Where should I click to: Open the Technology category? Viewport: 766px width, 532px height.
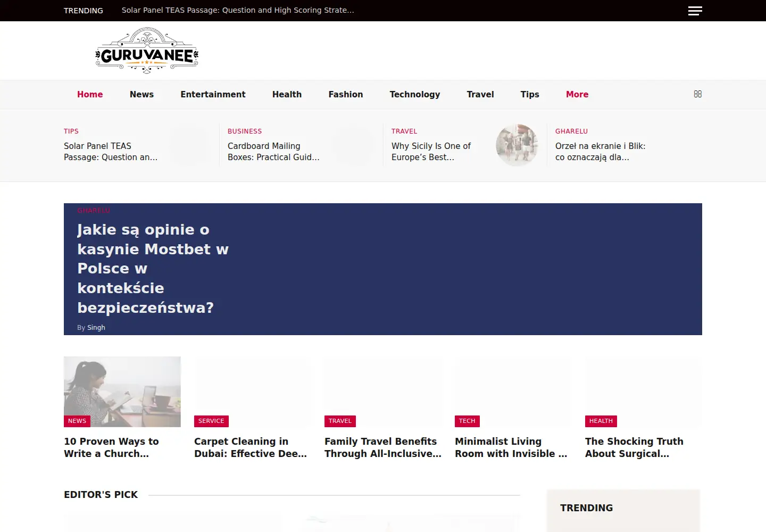pyautogui.click(x=415, y=94)
